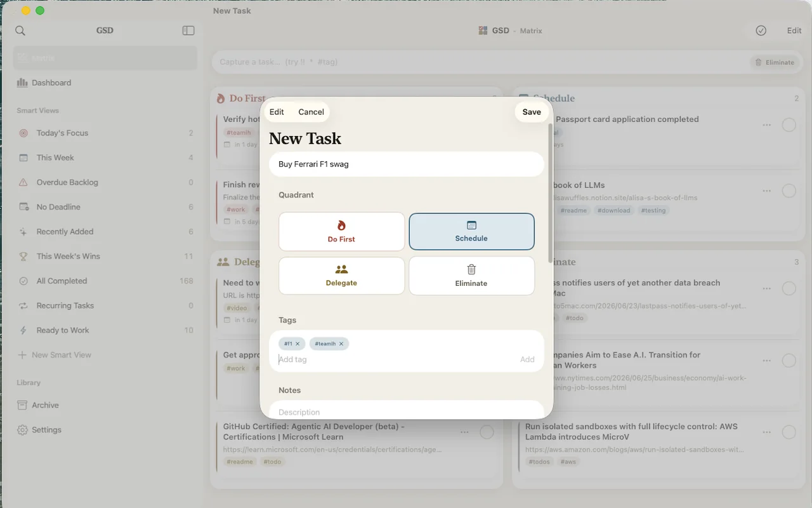Select the Schedule quadrant option
The width and height of the screenshot is (812, 508).
[x=471, y=232]
